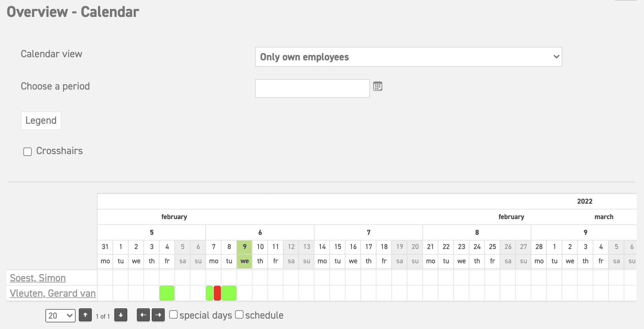Click the highlighted day 9 column header
The width and height of the screenshot is (644, 329).
244,247
